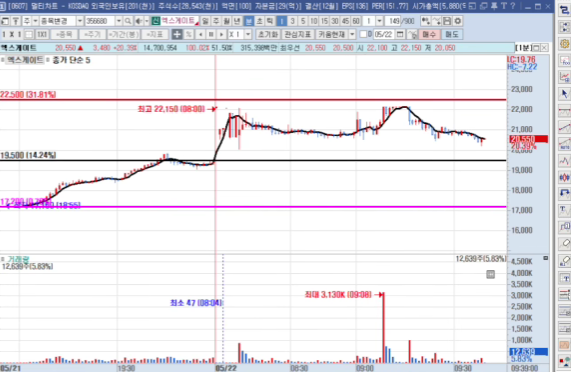The width and height of the screenshot is (571, 372).
Task: Open the speaker options dropdown arrow
Action: coord(146,21)
